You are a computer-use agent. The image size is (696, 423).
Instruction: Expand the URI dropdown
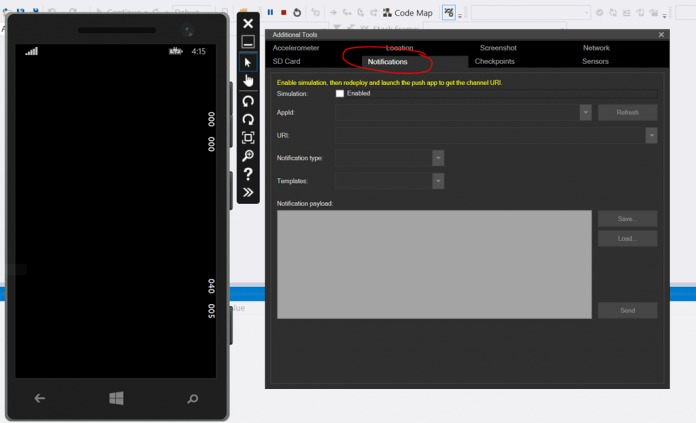pyautogui.click(x=651, y=135)
